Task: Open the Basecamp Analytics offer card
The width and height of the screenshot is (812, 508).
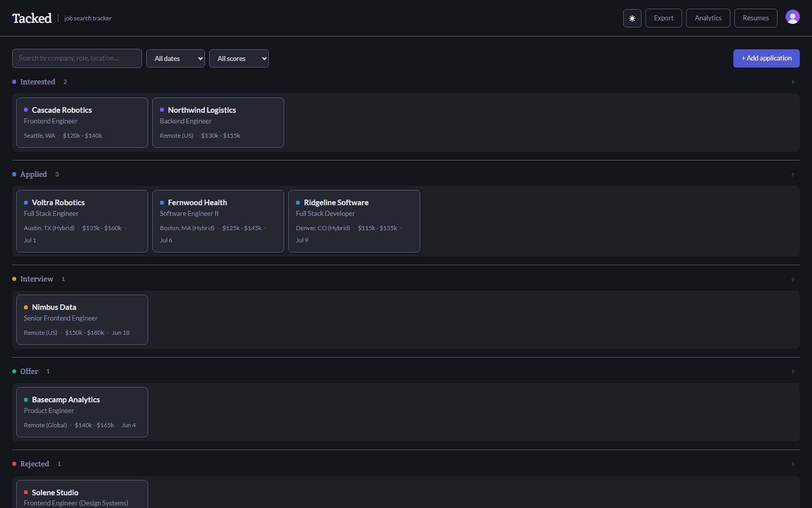Action: tap(82, 412)
